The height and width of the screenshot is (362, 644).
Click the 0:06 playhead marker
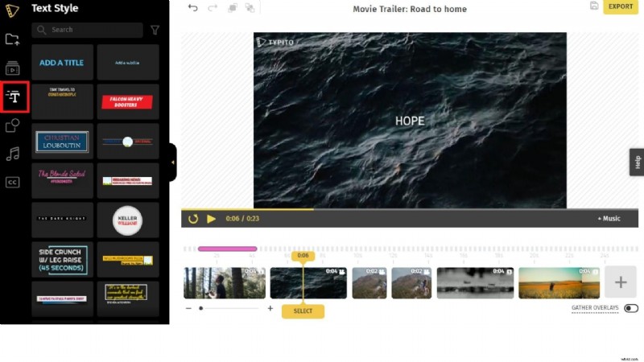point(303,255)
